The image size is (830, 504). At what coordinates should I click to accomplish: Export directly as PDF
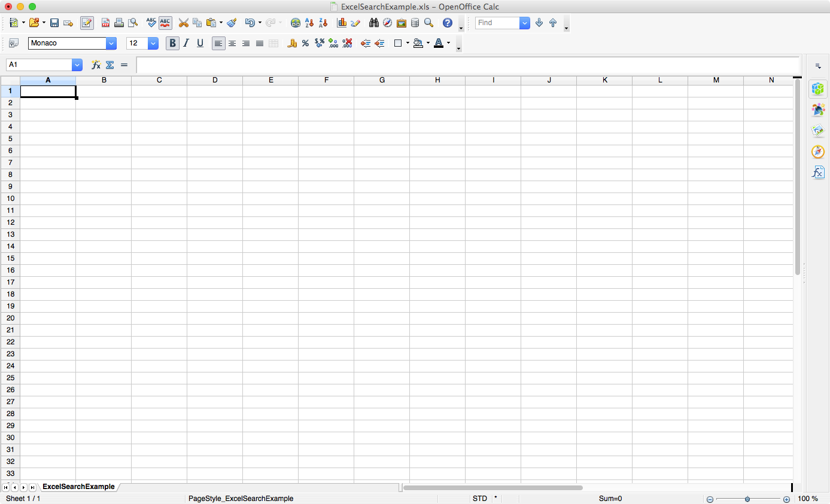(x=105, y=23)
